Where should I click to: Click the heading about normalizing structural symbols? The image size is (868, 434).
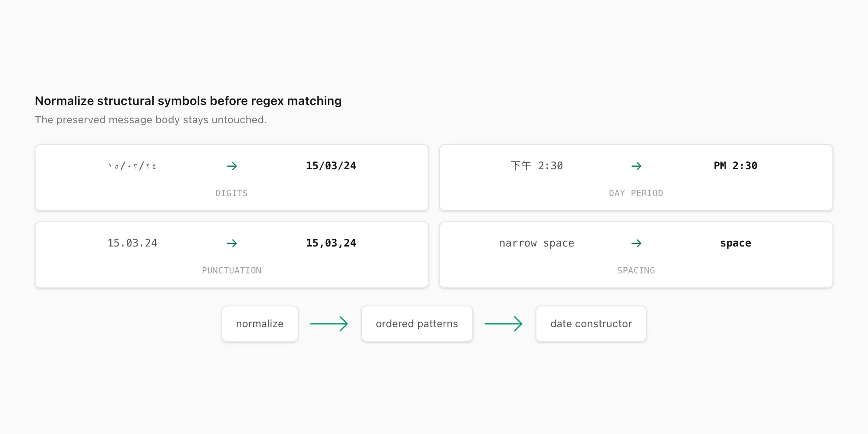tap(188, 101)
